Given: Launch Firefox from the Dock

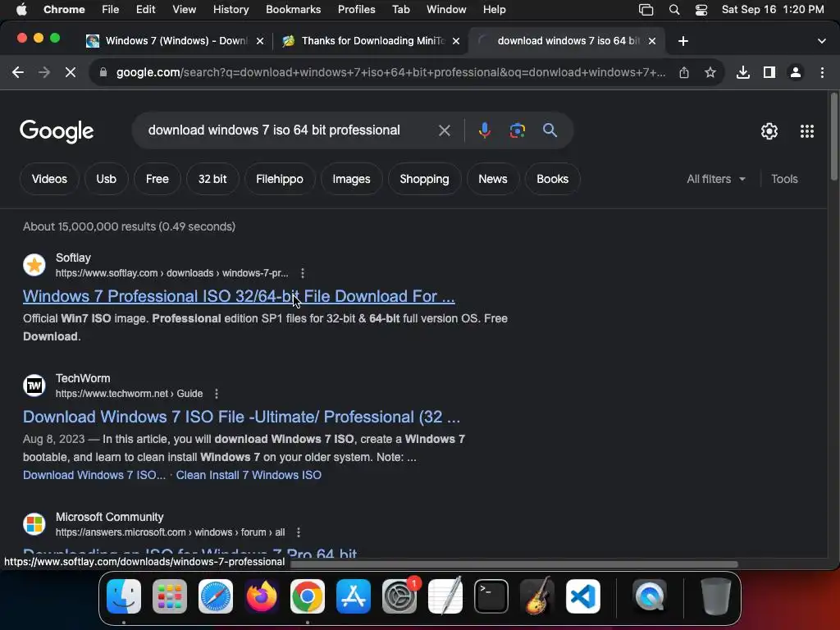Looking at the screenshot, I should [x=262, y=596].
